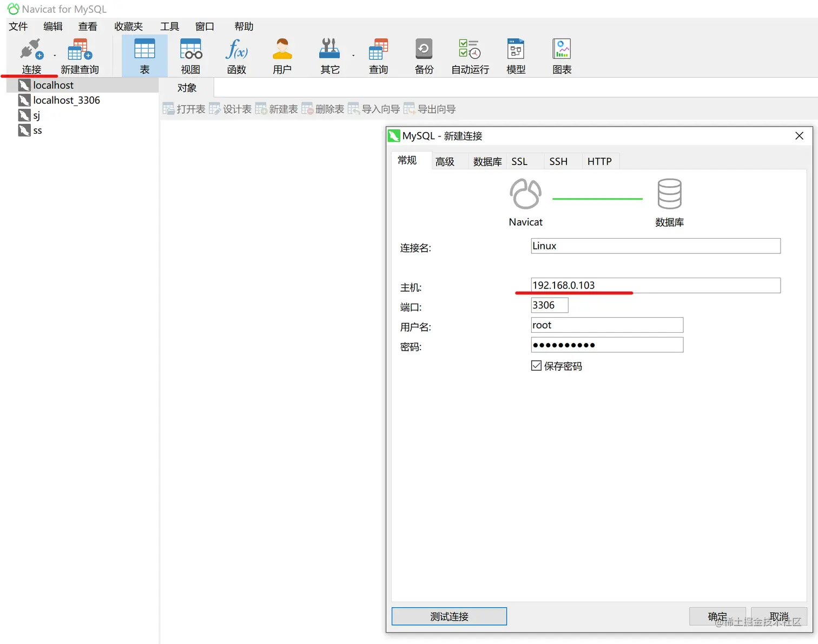Viewport: 818px width, 644px height.
Task: Open the 查看 (View) menu
Action: 88,27
